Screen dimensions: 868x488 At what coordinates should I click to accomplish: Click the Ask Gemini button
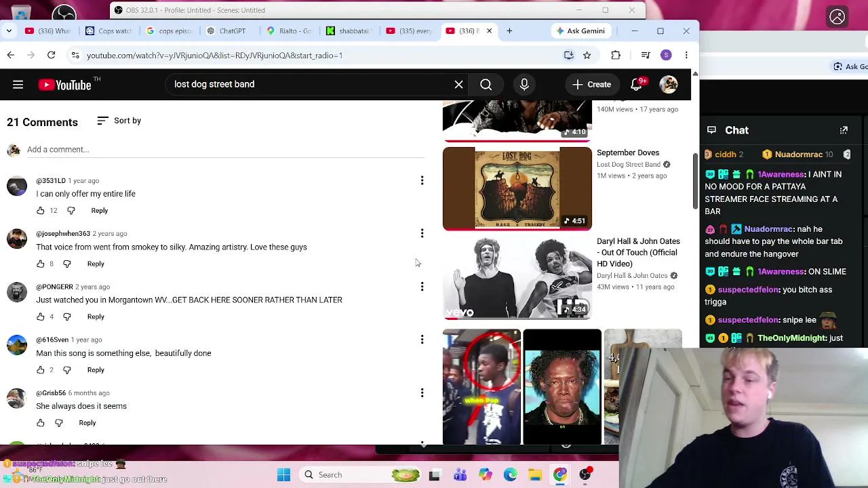coord(581,31)
